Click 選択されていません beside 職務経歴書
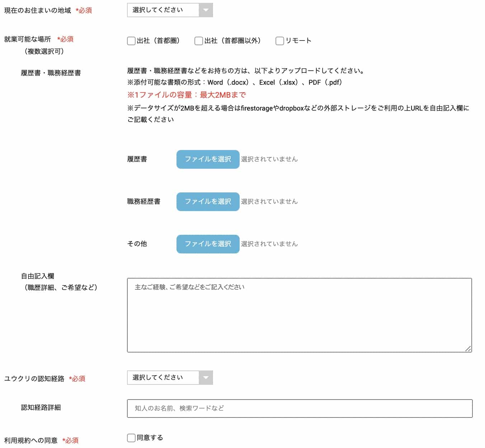This screenshot has height=448, width=485. click(269, 201)
